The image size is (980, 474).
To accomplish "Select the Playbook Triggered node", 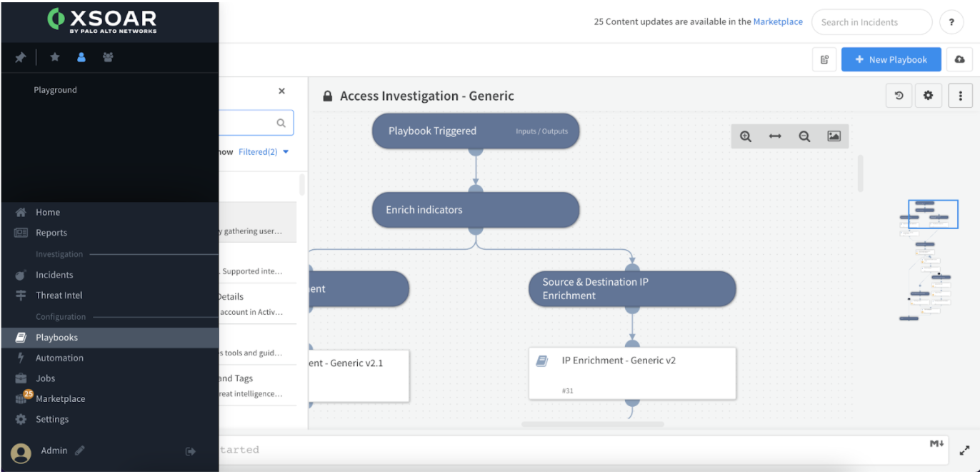I will click(476, 131).
